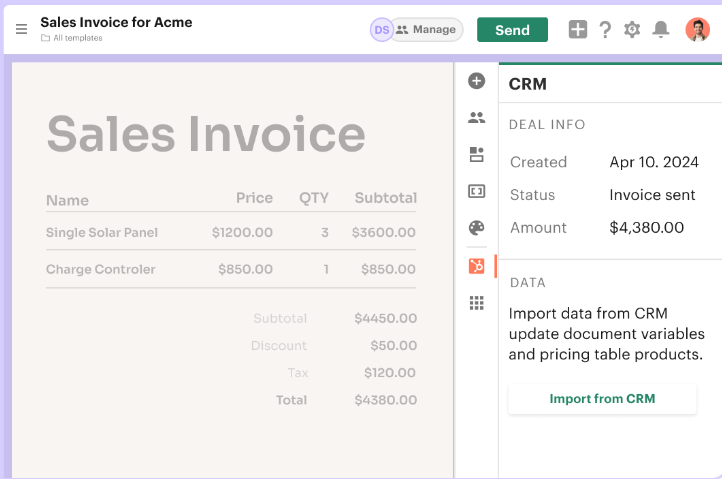Click the Send button
This screenshot has height=479, width=722.
pyautogui.click(x=512, y=30)
